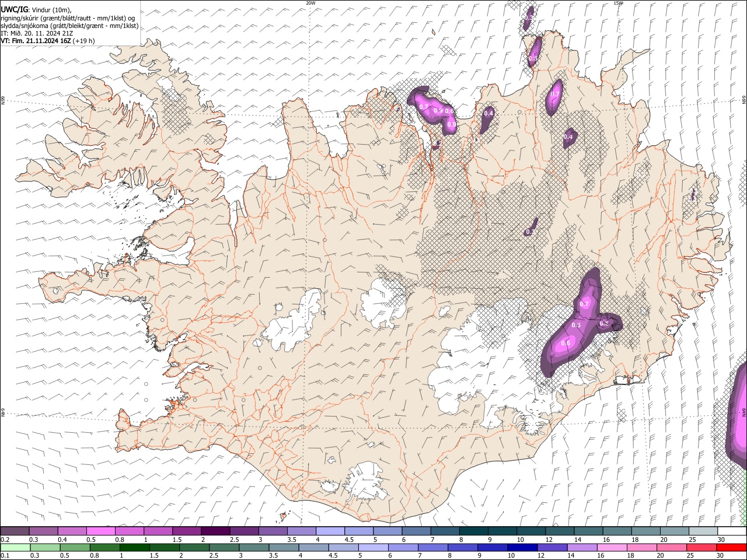Click the 'slydda/snjókoma' legend description line
Image resolution: width=747 pixels, height=560 pixels.
click(69, 26)
